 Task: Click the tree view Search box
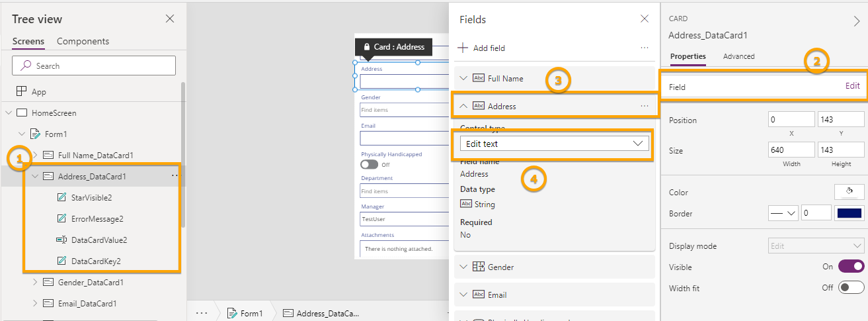click(x=94, y=66)
